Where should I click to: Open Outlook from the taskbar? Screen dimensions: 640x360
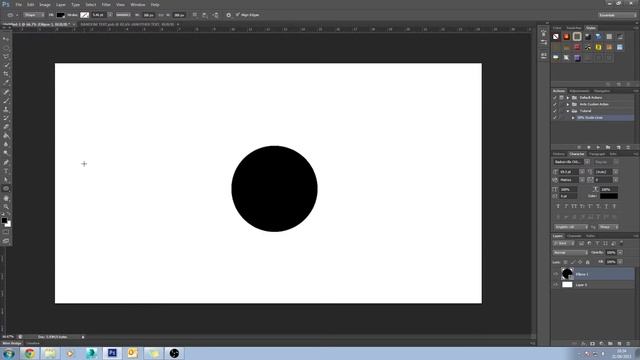point(133,353)
